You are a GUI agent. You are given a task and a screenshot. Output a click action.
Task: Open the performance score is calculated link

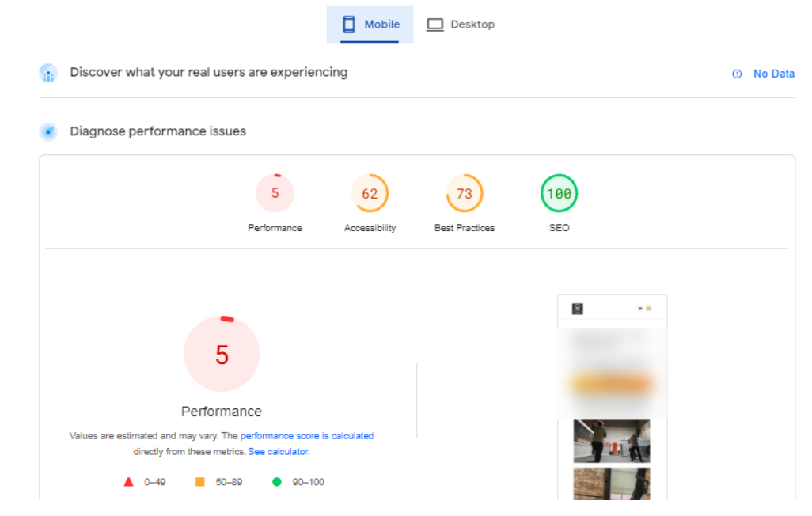click(307, 436)
